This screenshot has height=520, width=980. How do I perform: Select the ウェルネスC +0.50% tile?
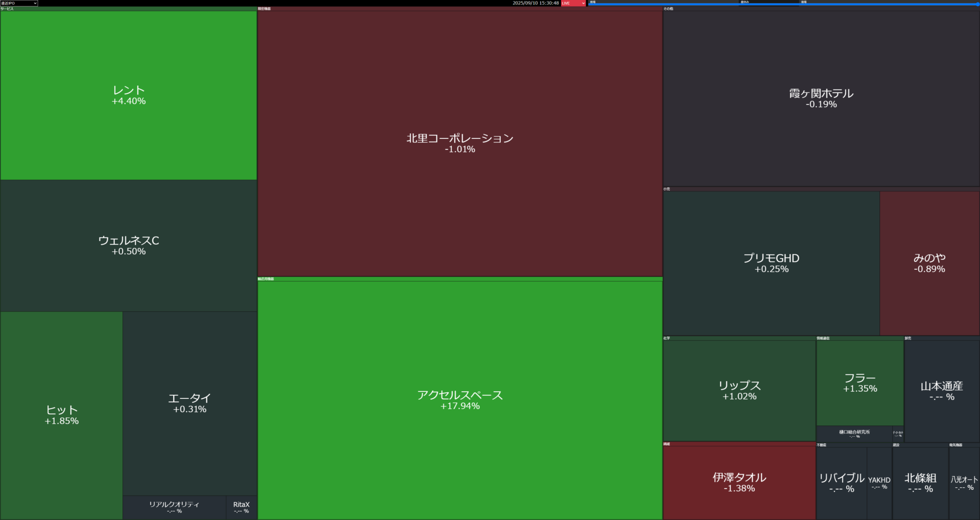tap(129, 246)
